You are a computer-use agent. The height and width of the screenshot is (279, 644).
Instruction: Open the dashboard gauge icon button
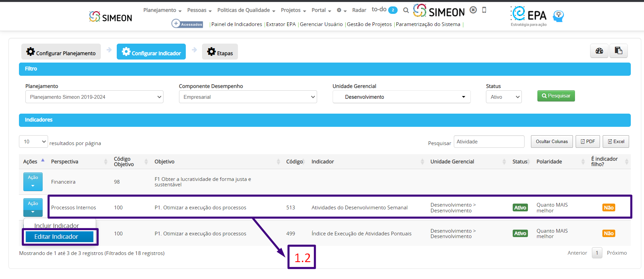599,51
